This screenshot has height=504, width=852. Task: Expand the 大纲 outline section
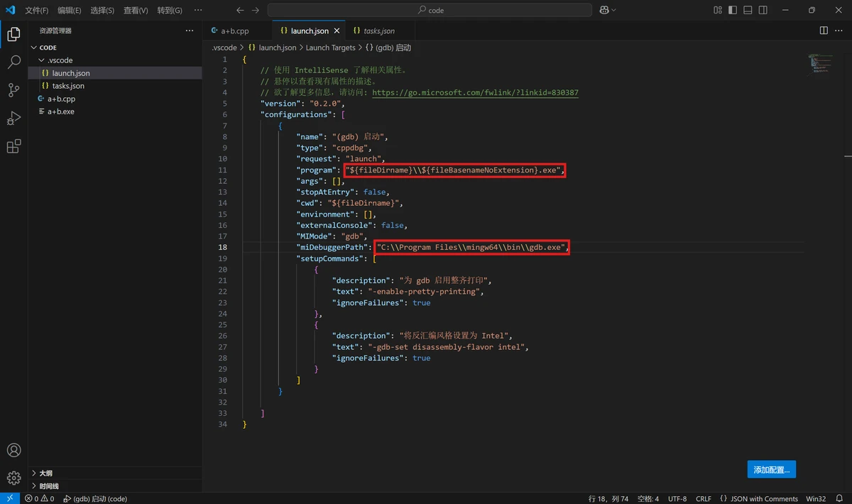coord(45,473)
